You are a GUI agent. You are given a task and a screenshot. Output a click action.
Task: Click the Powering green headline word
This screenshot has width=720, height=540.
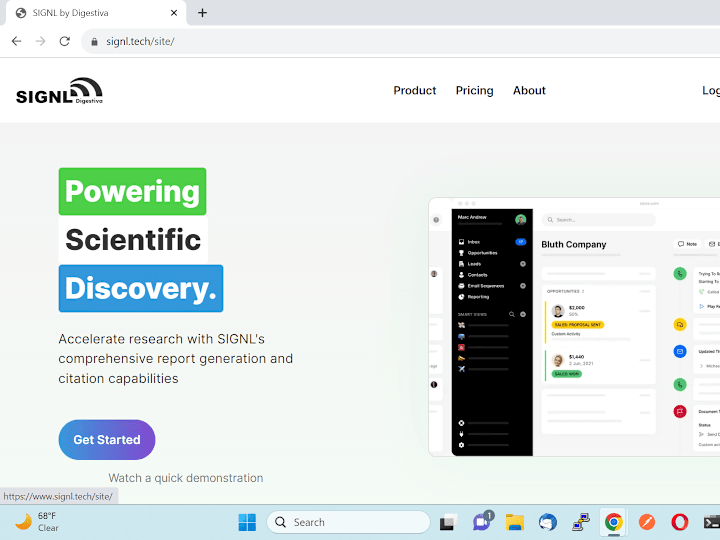tap(132, 191)
